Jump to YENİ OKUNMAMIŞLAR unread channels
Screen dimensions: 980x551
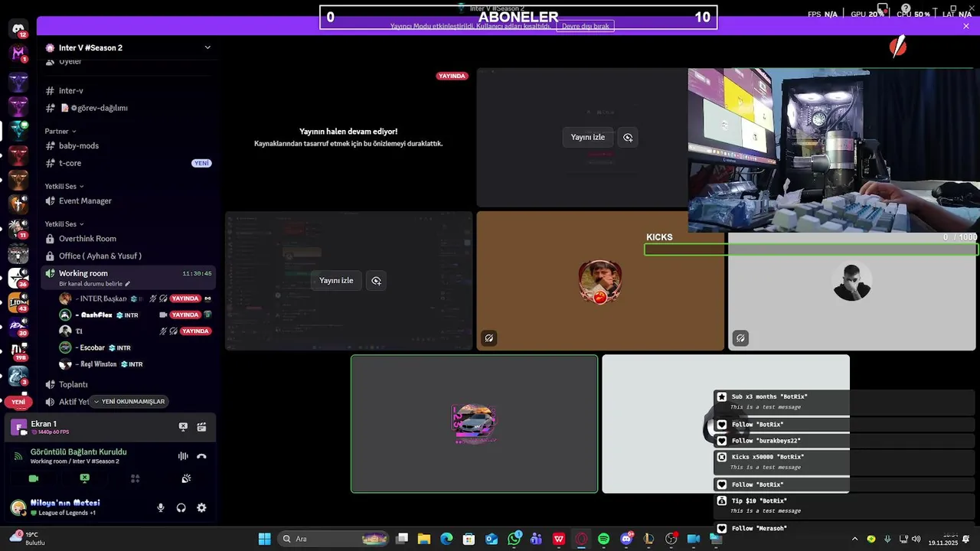[129, 402]
